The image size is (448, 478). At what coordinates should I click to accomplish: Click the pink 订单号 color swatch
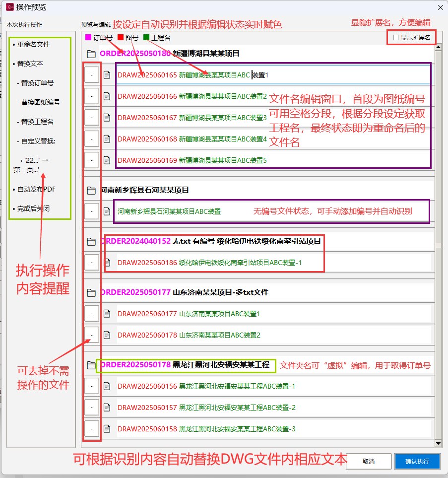89,37
